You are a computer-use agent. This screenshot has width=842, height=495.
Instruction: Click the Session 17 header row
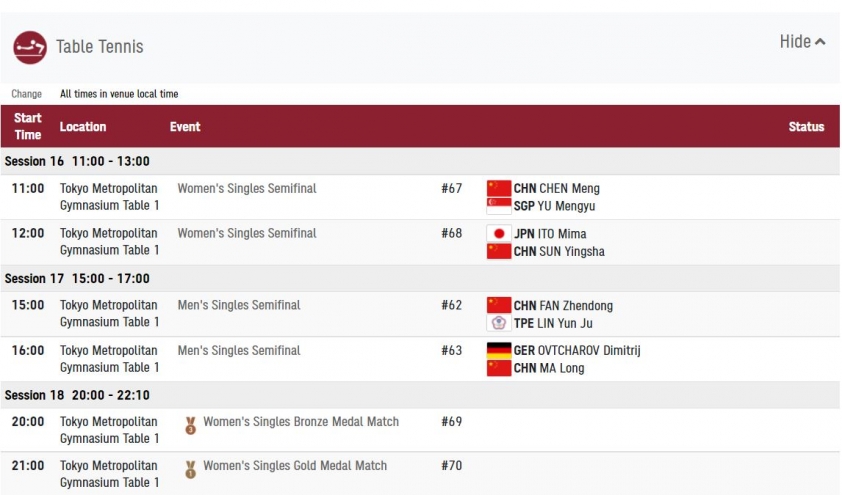pyautogui.click(x=420, y=278)
